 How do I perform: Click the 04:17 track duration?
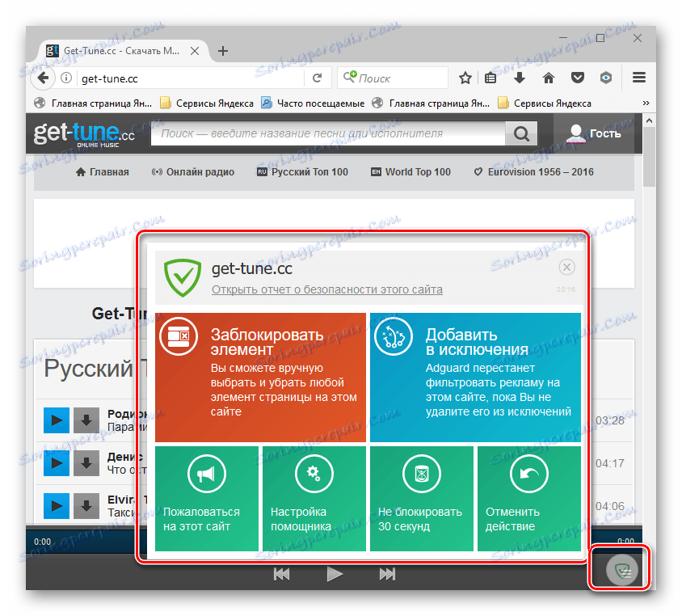[x=610, y=463]
